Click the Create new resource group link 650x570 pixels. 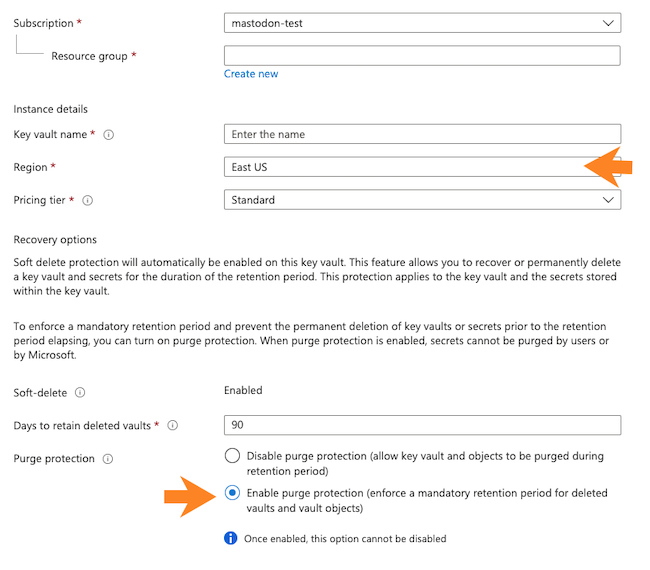pos(251,74)
